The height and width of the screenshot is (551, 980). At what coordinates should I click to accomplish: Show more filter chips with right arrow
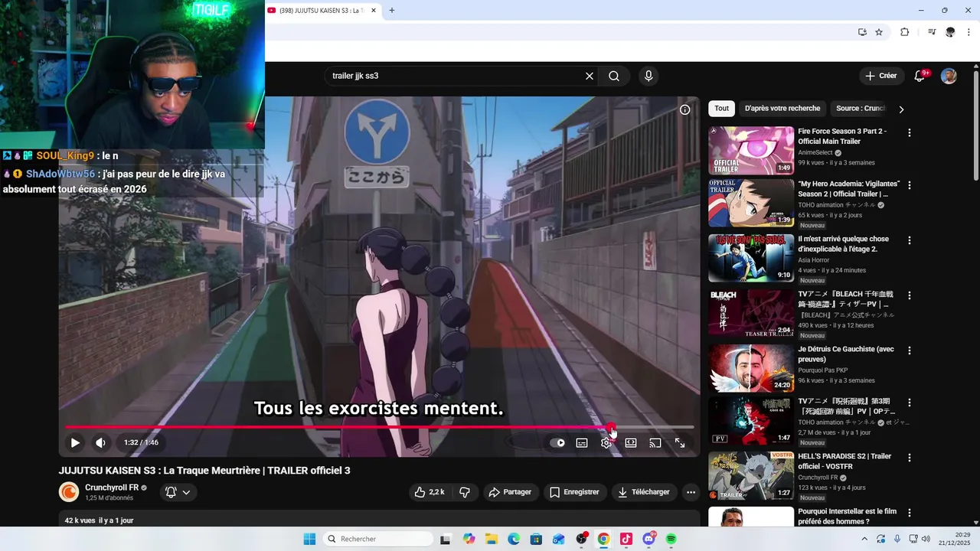pyautogui.click(x=901, y=109)
